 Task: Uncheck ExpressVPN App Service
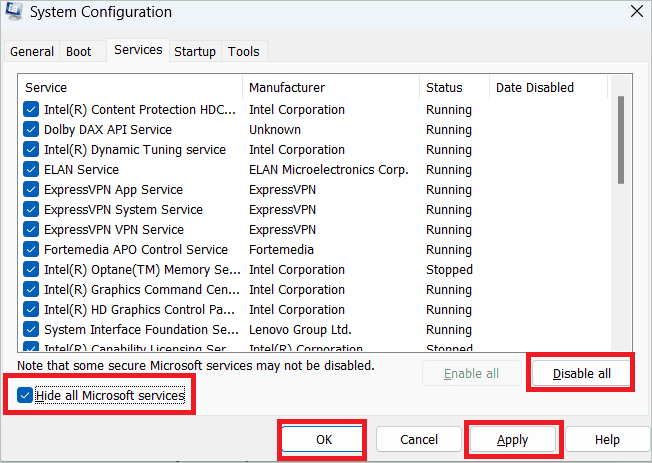click(31, 189)
